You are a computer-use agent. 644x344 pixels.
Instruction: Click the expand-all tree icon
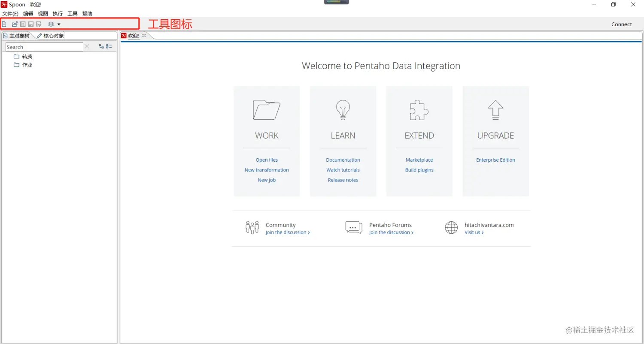coord(101,46)
